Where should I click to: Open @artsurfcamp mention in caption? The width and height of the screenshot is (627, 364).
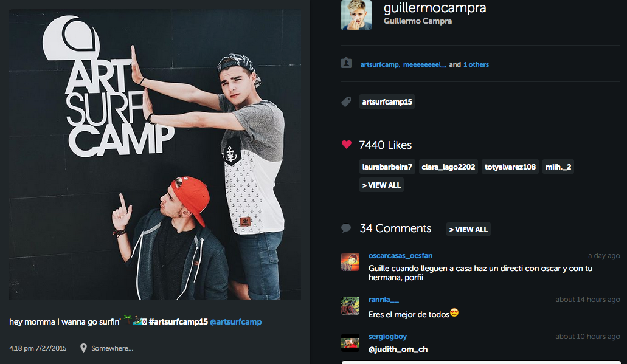pyautogui.click(x=235, y=321)
